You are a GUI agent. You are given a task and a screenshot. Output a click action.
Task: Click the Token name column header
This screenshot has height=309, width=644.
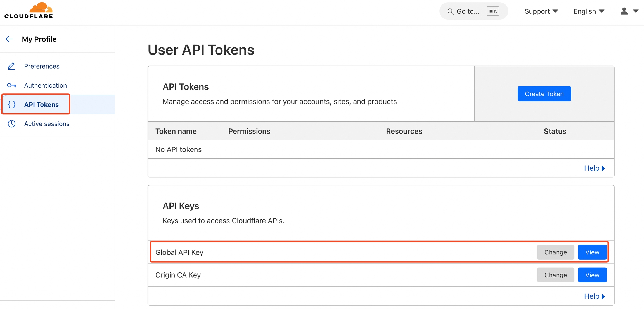coord(176,131)
